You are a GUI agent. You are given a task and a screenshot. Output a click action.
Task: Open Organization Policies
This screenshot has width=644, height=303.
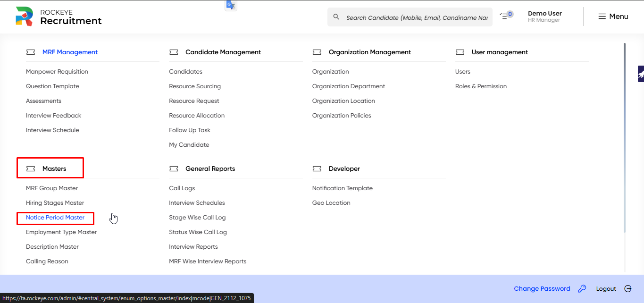342,116
